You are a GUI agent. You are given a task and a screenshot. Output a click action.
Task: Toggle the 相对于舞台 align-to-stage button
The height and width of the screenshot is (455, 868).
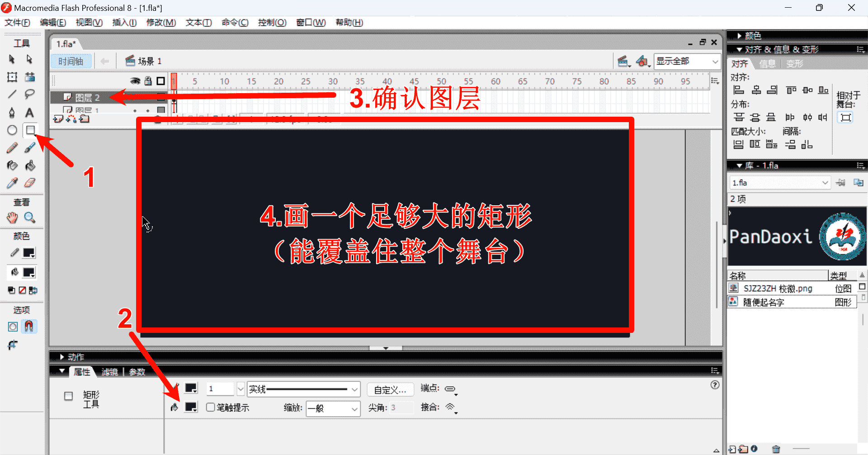(845, 118)
